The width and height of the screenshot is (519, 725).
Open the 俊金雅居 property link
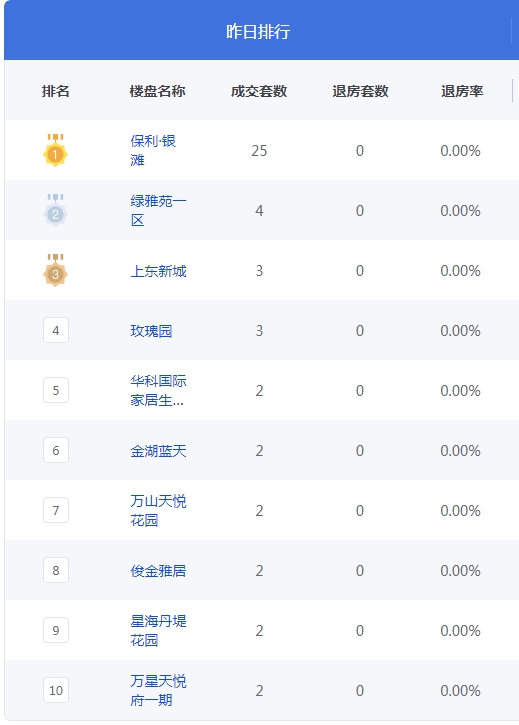[158, 571]
